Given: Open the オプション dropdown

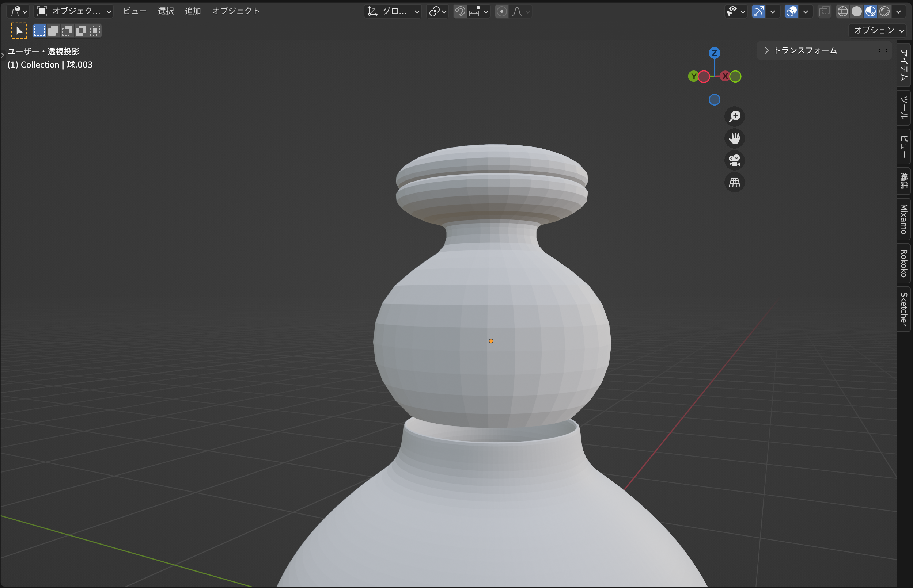Looking at the screenshot, I should click(x=878, y=30).
